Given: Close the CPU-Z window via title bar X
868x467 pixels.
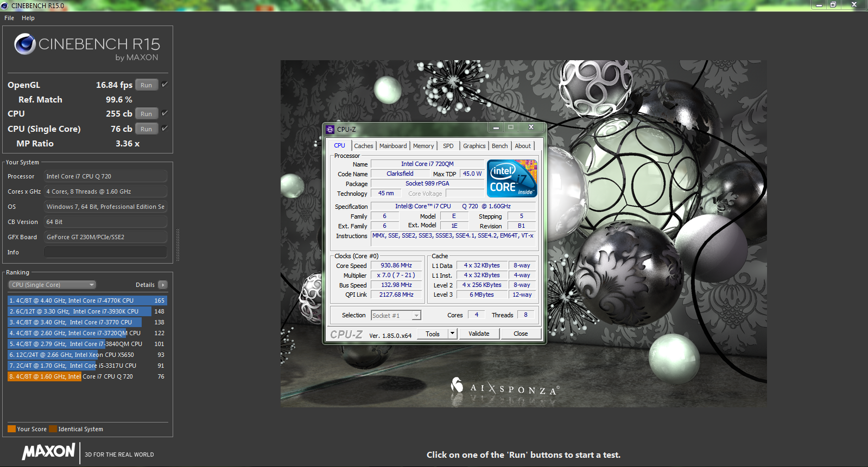Looking at the screenshot, I should click(531, 127).
